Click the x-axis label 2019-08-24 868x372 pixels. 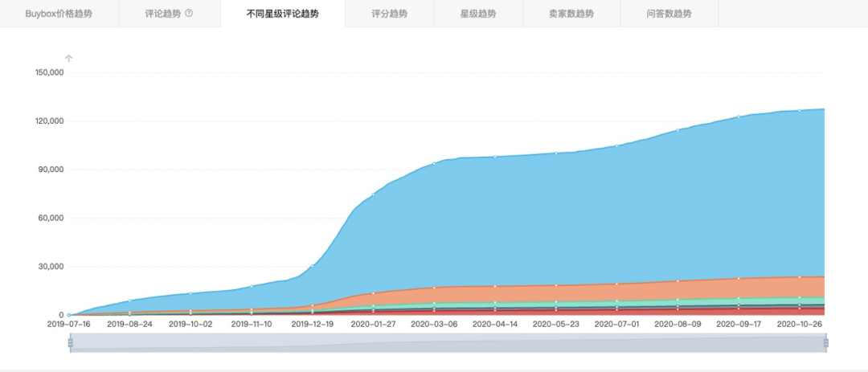129,325
